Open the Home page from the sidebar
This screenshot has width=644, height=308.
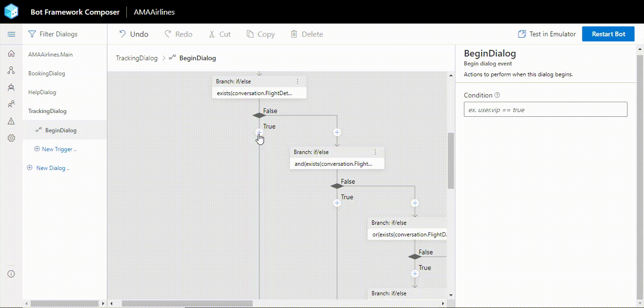tap(11, 53)
